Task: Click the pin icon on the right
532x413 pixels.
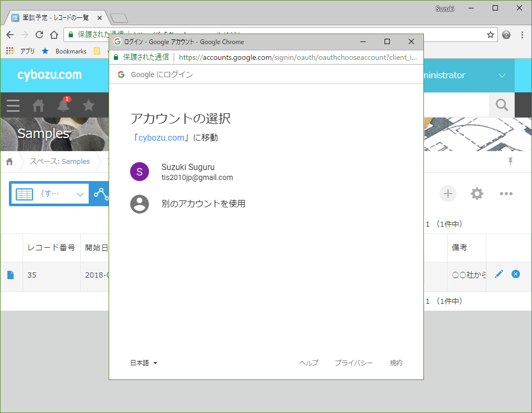Action: pos(510,161)
